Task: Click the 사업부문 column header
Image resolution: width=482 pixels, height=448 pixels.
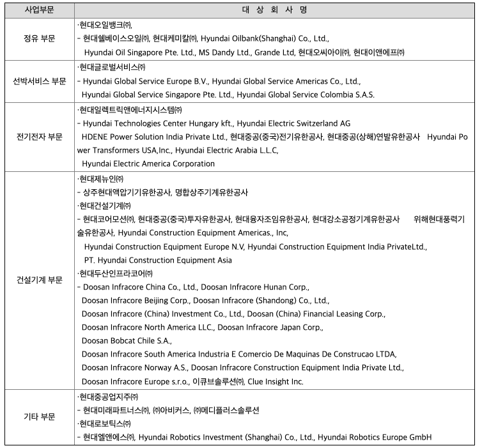Action: click(x=40, y=10)
